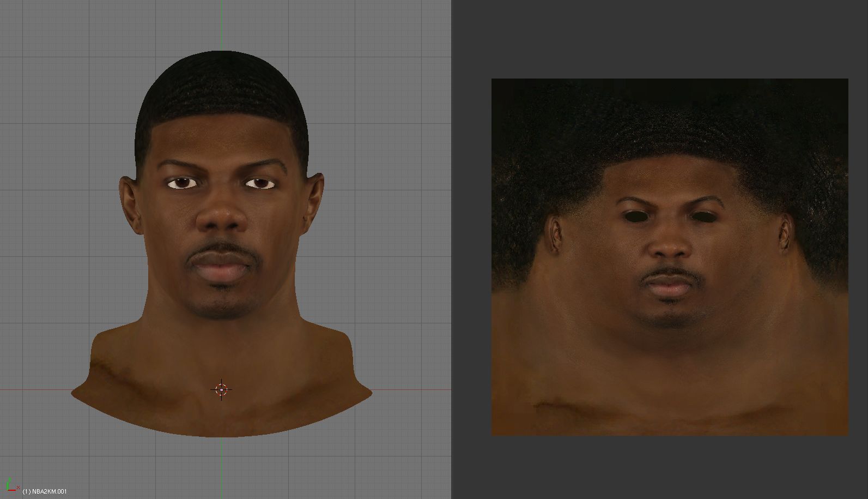Click the texture's black eye socket nearest the 3D viewport
Viewport: 868px width, 499px height.
pyautogui.click(x=634, y=216)
